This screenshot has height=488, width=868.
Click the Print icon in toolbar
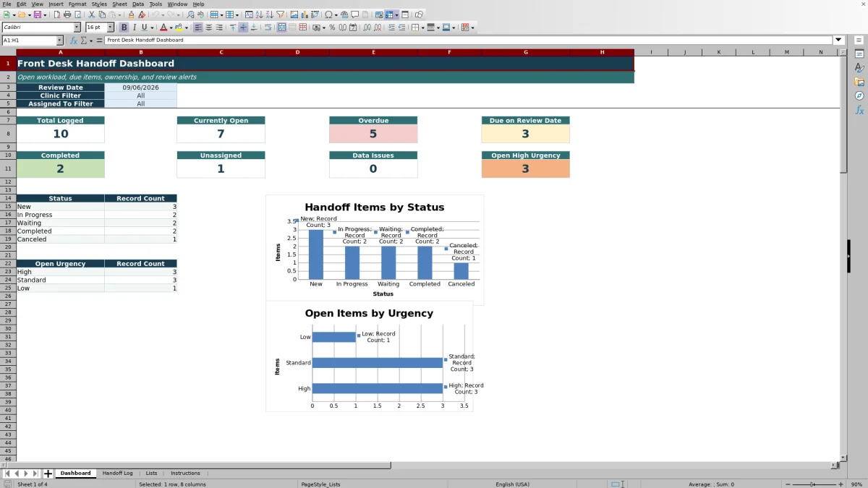[x=67, y=14]
